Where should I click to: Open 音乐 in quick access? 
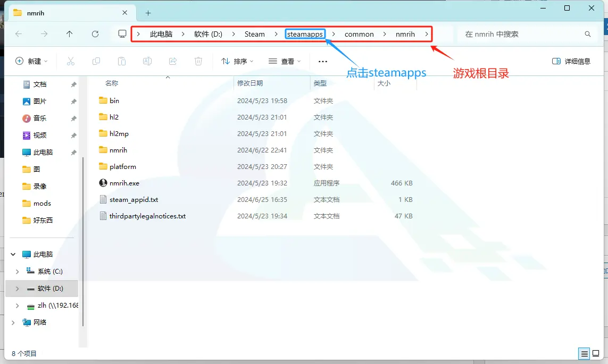pos(40,118)
